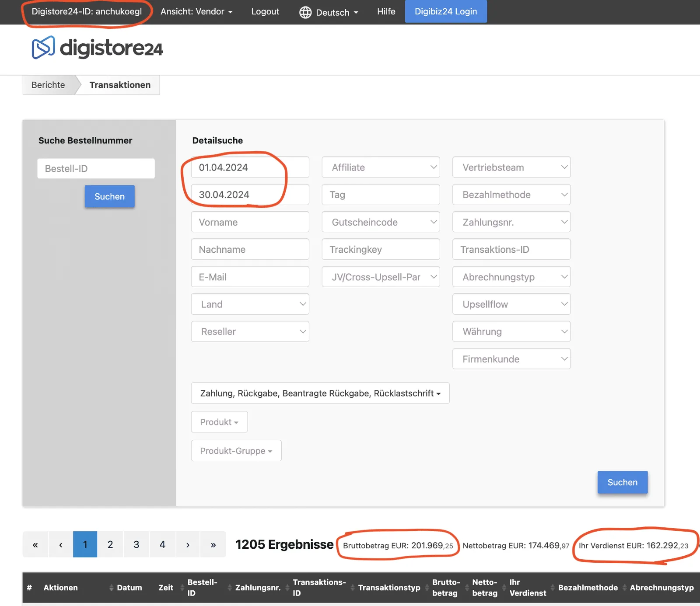Click the end date field 30.04.2024
The width and height of the screenshot is (700, 606).
tap(250, 195)
